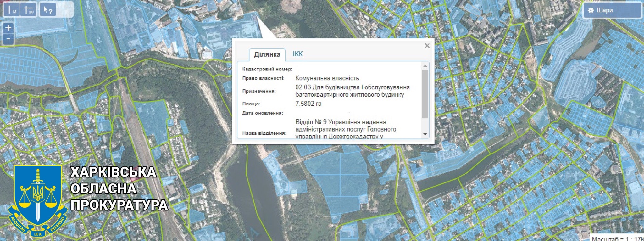Image resolution: width=644 pixels, height=241 pixels.
Task: Zoom in on the map
Action: click(x=8, y=28)
